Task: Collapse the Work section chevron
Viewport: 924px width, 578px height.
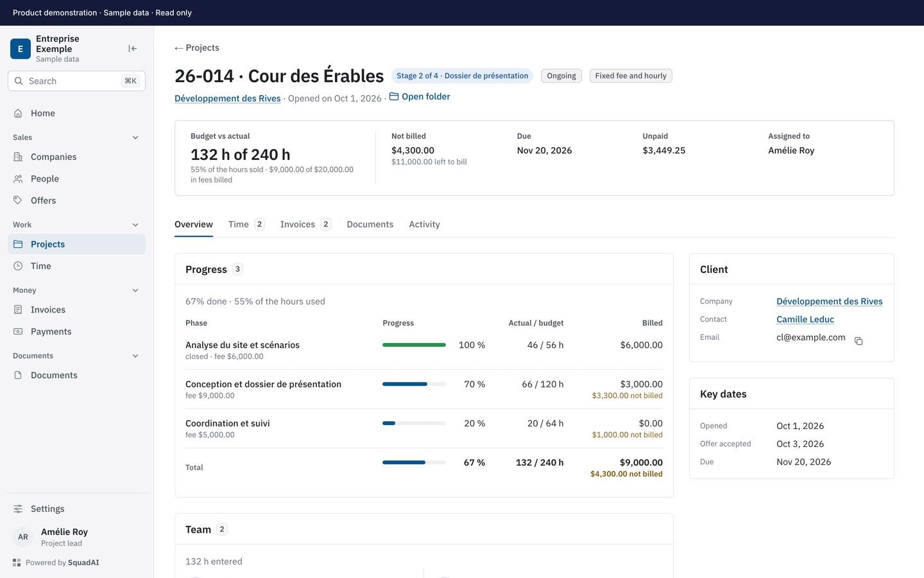Action: pyautogui.click(x=135, y=225)
